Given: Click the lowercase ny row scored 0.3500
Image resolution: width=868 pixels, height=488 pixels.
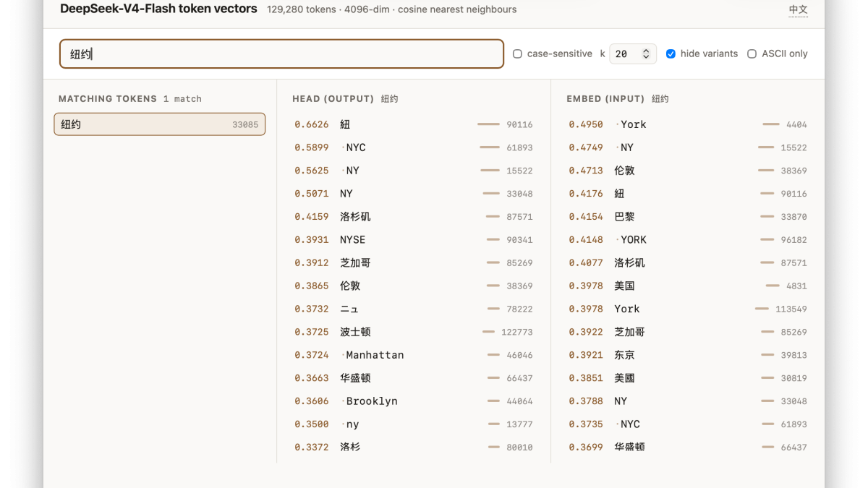Looking at the screenshot, I should pyautogui.click(x=414, y=424).
